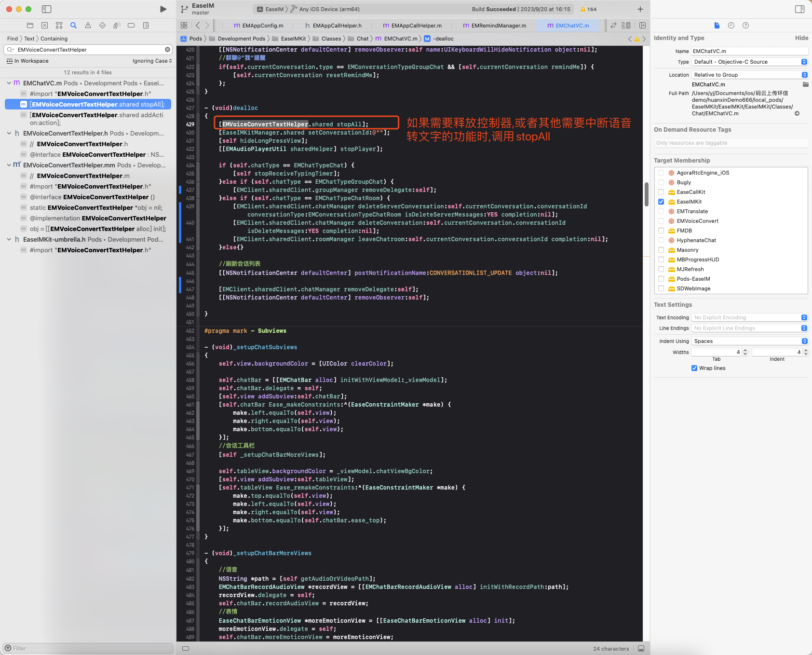
Task: Check the EaseCallKit target membership
Action: pos(661,192)
